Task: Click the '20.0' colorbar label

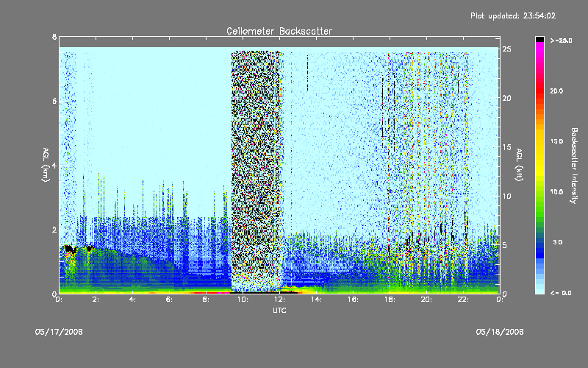Action: 556,91
